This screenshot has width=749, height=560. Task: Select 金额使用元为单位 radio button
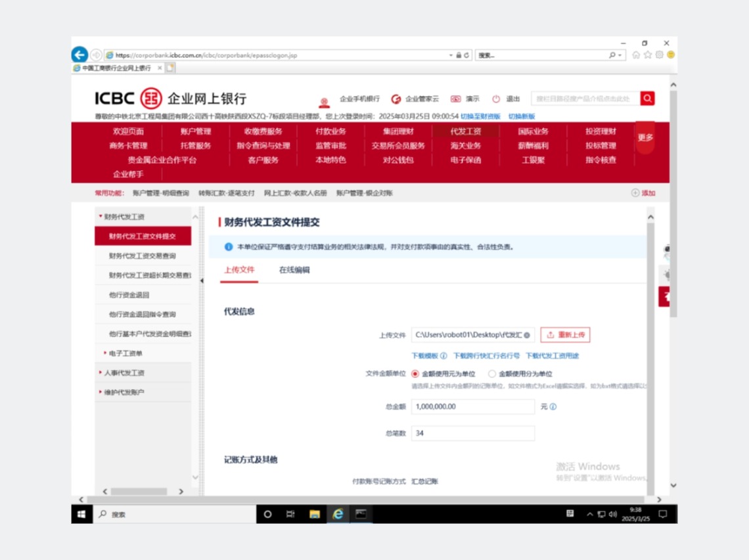click(x=415, y=373)
